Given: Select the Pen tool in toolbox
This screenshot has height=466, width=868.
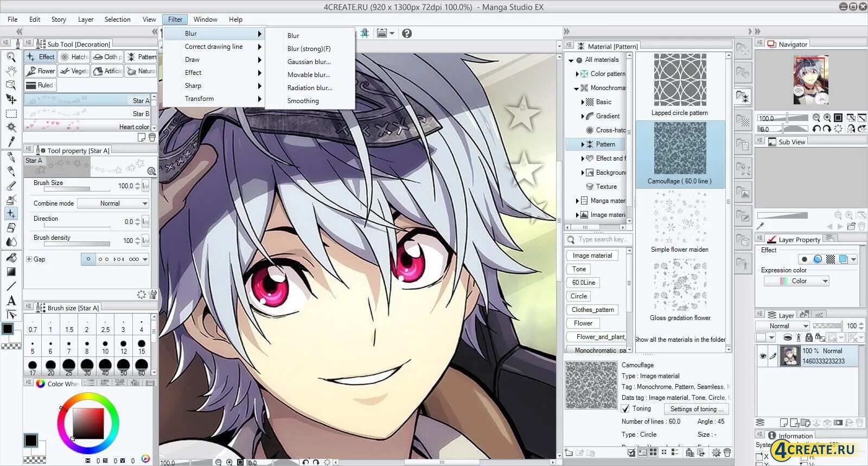Looking at the screenshot, I should pos(11,157).
